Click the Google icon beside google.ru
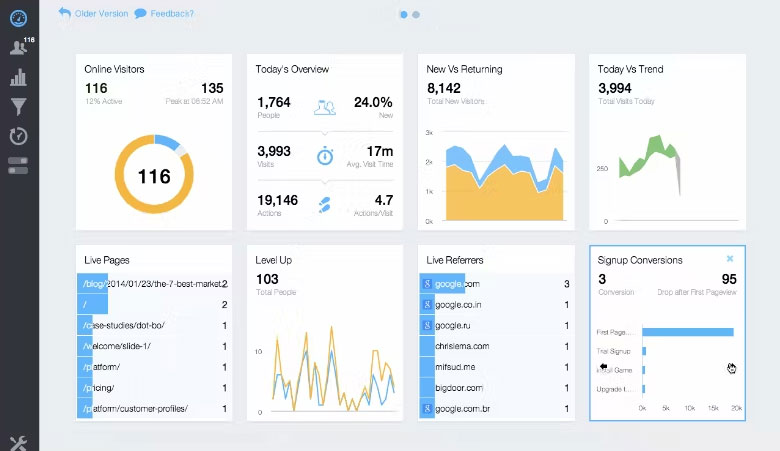This screenshot has height=451, width=780. 427,326
